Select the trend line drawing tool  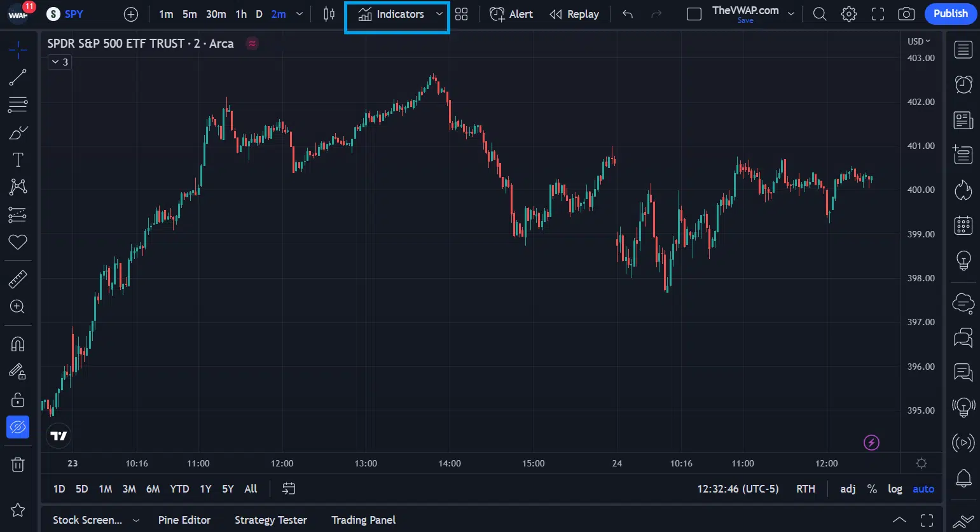click(x=18, y=78)
